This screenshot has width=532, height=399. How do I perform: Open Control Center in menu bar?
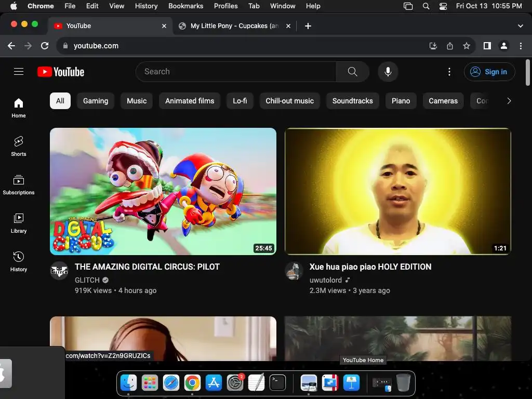tap(443, 6)
